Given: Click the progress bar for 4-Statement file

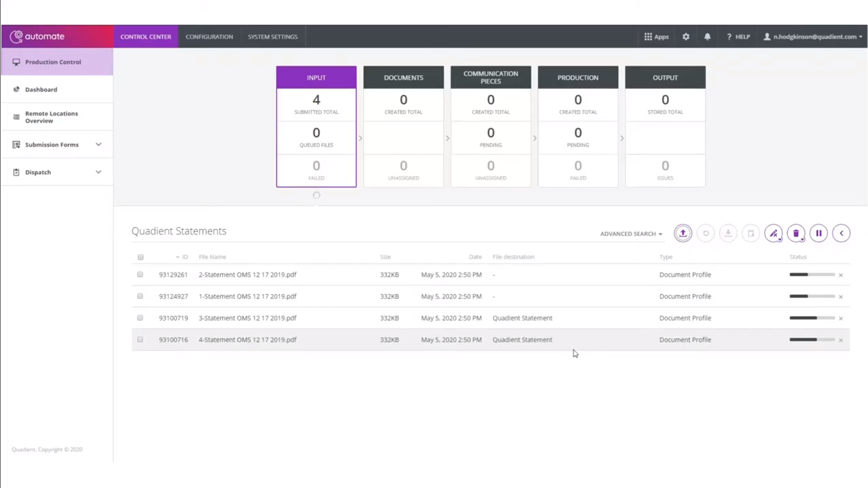Looking at the screenshot, I should coord(812,339).
